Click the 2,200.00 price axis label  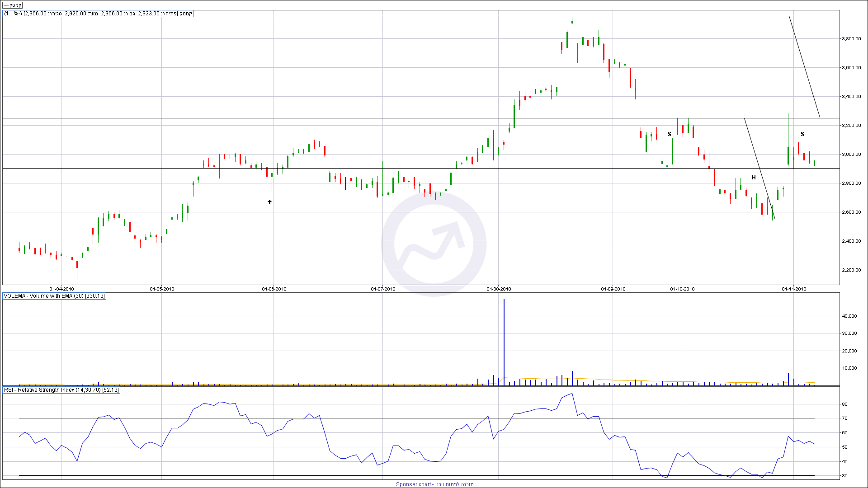[x=851, y=270]
